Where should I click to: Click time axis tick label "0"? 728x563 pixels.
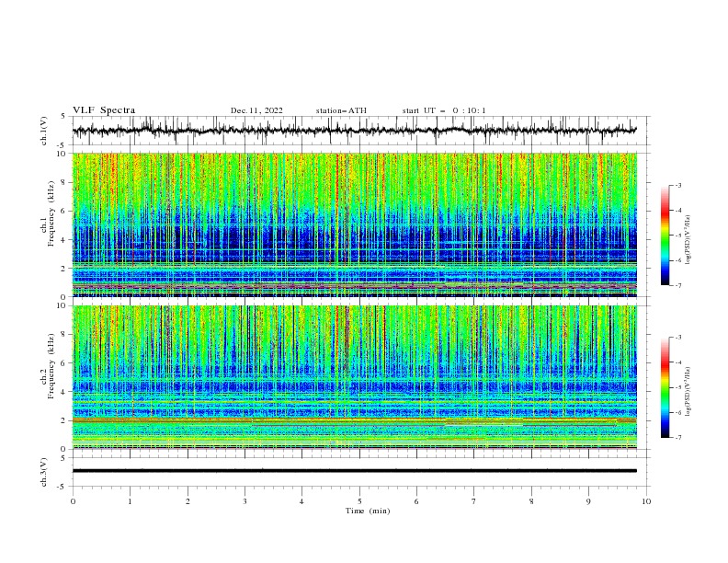pyautogui.click(x=73, y=501)
